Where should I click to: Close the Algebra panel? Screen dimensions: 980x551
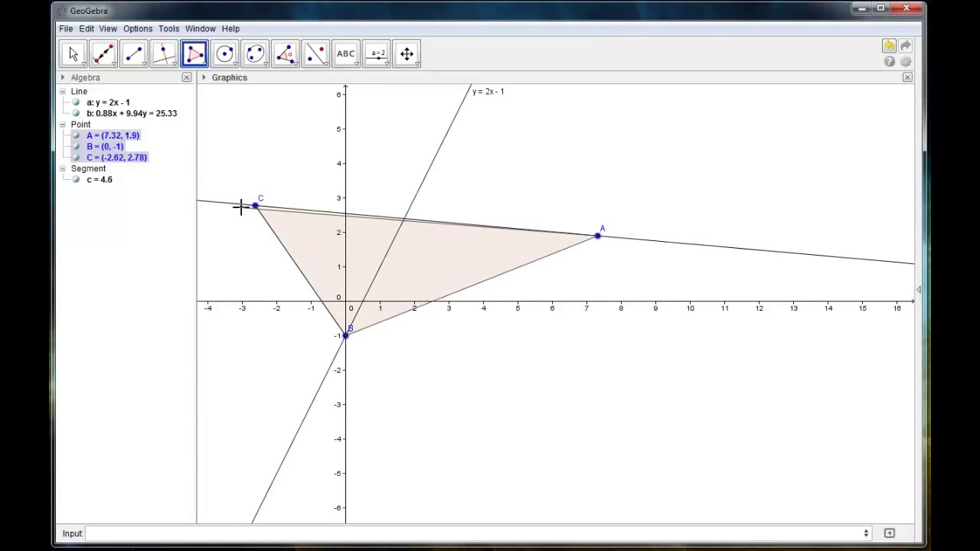click(x=186, y=77)
